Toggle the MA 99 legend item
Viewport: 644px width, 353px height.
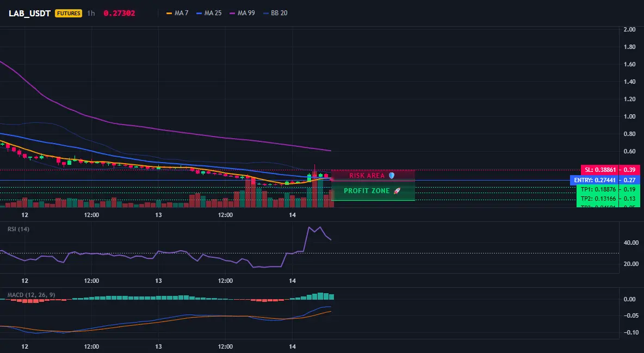(x=242, y=13)
